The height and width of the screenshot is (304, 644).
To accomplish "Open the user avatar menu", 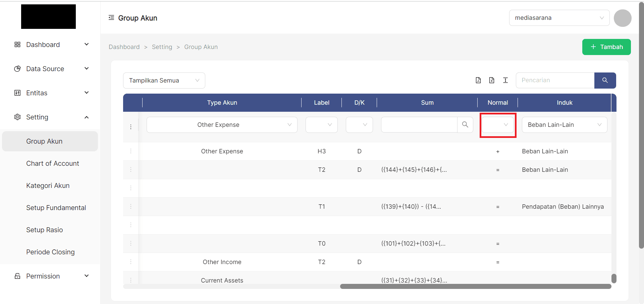I will (623, 18).
